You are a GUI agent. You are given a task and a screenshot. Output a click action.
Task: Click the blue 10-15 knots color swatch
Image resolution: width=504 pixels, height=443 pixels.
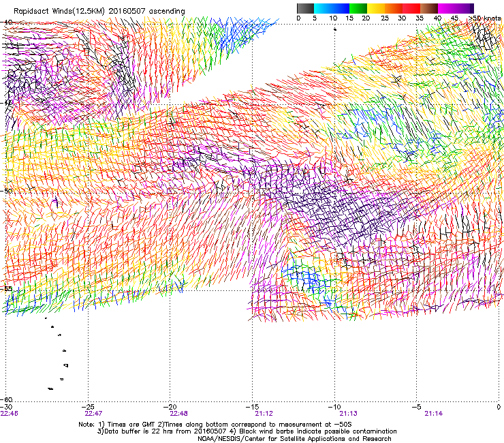341,8
